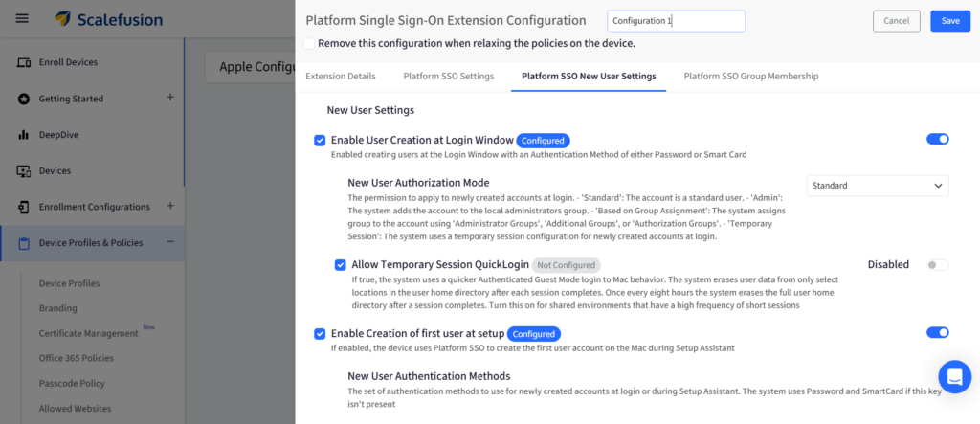Collapse Device Profiles & Policies section
980x424 pixels.
pos(170,242)
